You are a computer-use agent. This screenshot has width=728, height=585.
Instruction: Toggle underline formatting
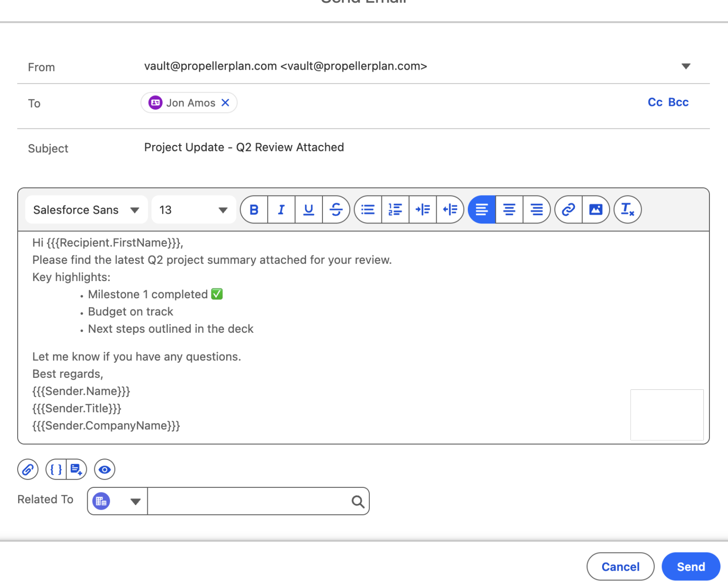coord(308,210)
